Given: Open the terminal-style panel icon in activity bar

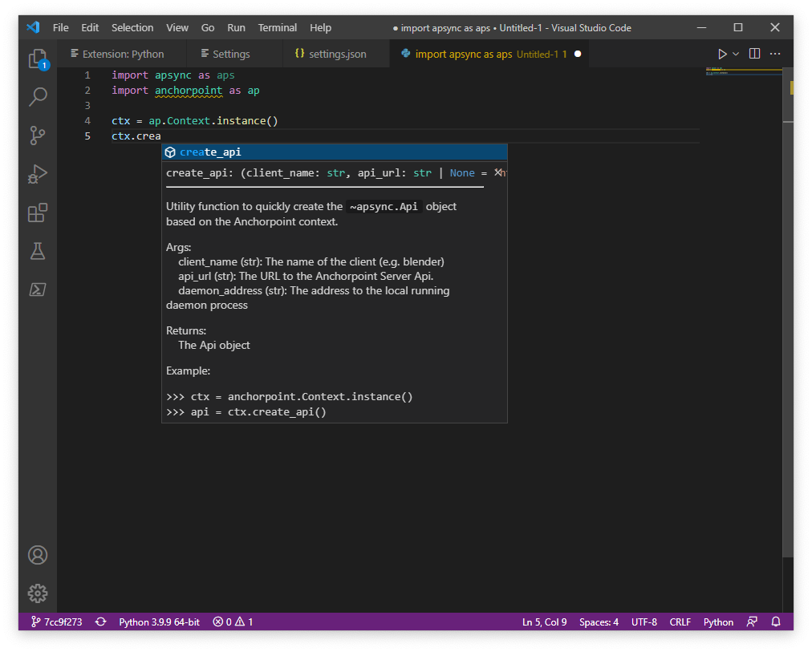Looking at the screenshot, I should [x=38, y=290].
